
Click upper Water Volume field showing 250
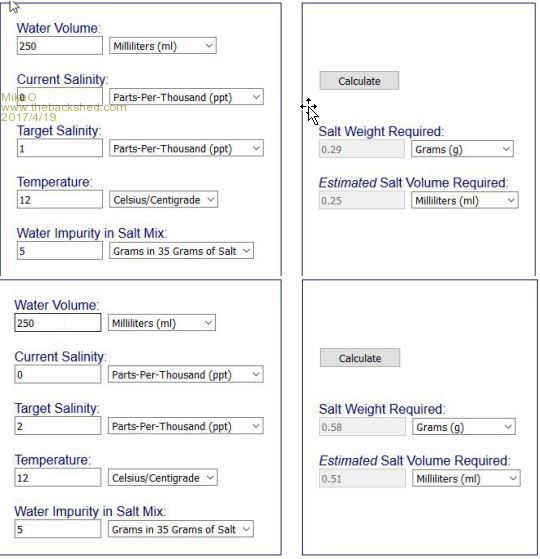[60, 46]
